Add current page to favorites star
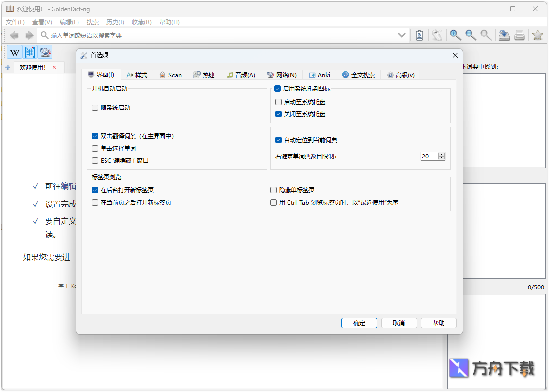This screenshot has height=392, width=549. coord(537,35)
